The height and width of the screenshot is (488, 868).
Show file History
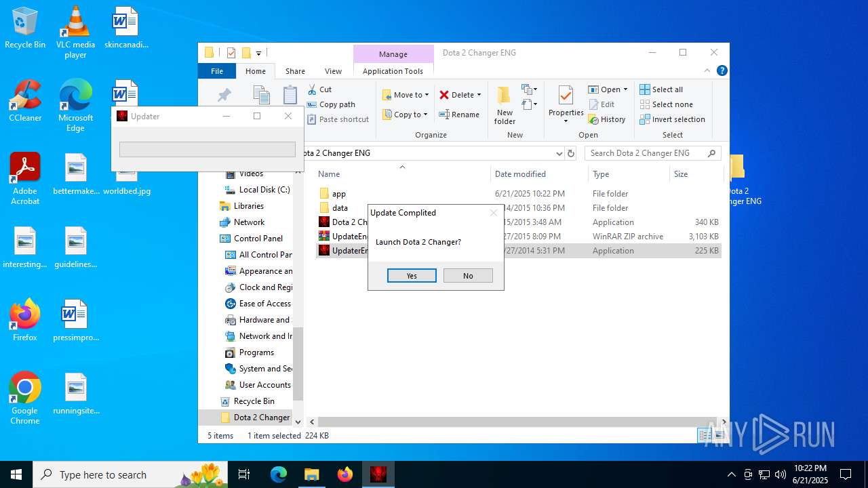point(607,119)
